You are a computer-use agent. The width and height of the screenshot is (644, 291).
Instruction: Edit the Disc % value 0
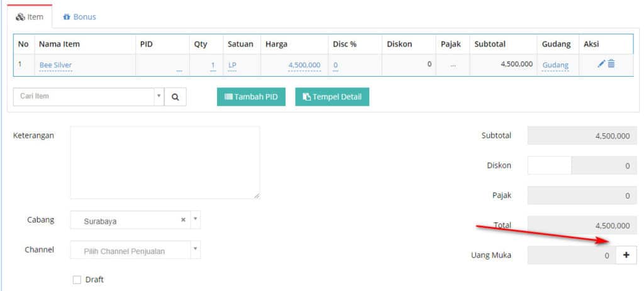coord(336,65)
